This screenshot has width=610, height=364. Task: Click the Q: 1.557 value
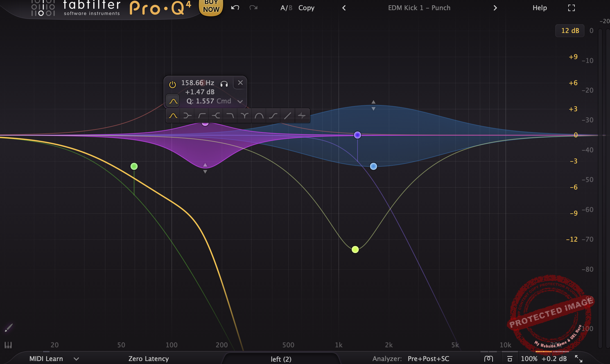click(200, 101)
